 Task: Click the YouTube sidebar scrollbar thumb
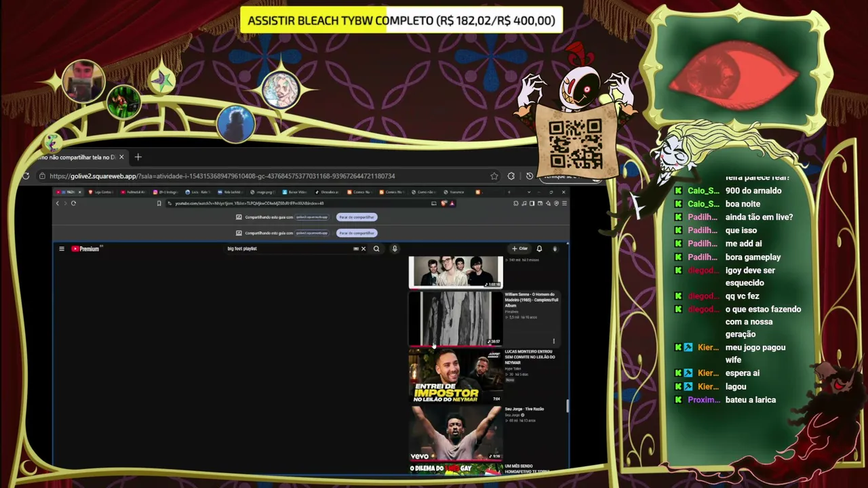[567, 405]
